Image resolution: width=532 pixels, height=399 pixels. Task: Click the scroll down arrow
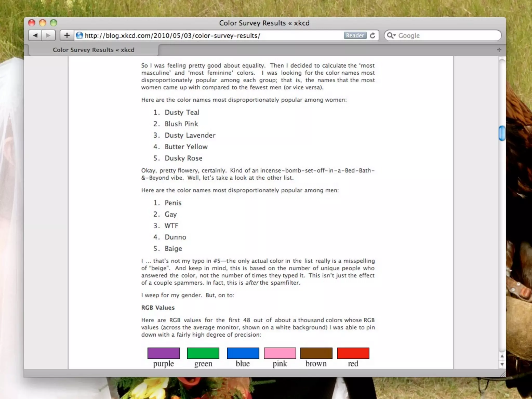(x=502, y=364)
